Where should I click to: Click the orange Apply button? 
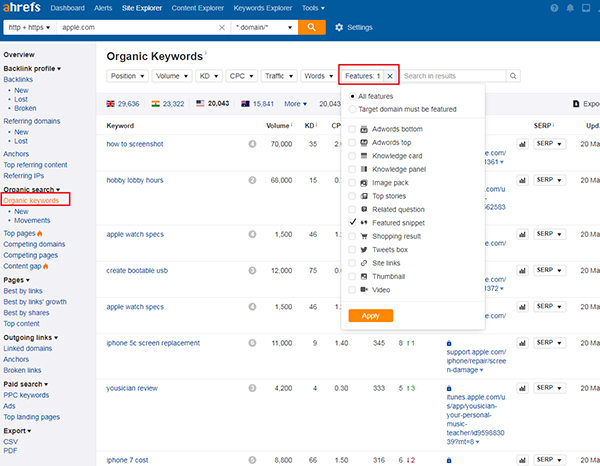[370, 314]
